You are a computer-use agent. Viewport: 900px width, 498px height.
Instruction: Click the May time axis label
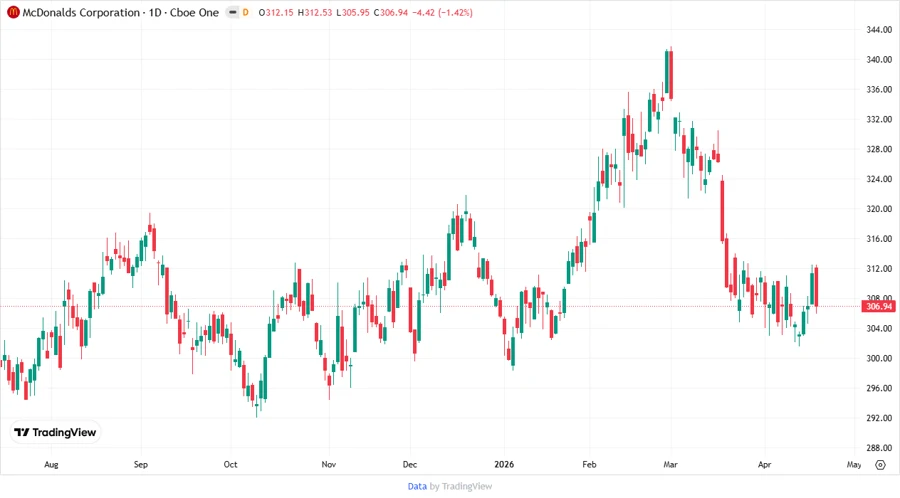tap(854, 465)
